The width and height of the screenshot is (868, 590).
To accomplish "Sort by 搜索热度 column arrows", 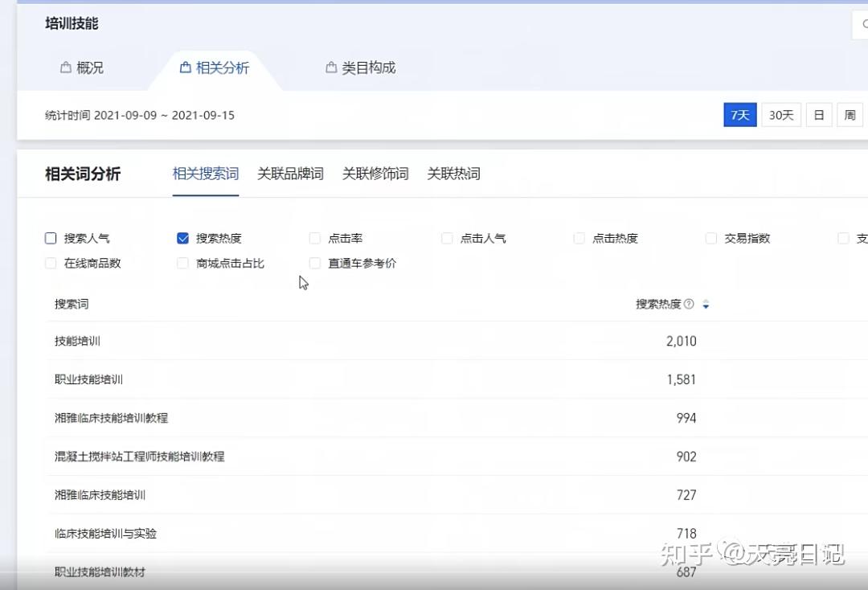I will point(706,304).
